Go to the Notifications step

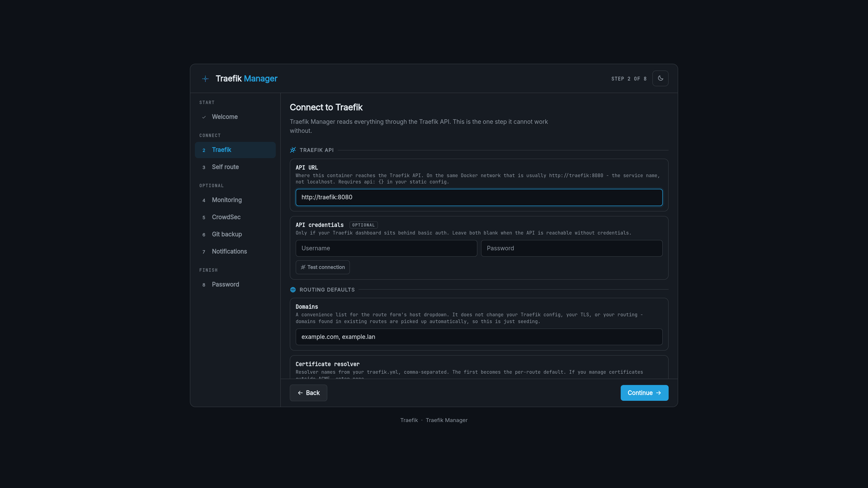point(235,252)
